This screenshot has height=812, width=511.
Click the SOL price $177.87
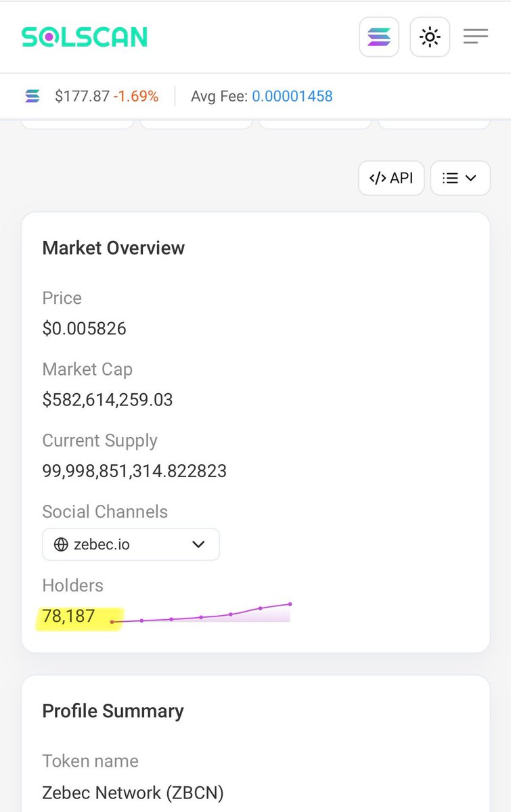coord(82,96)
